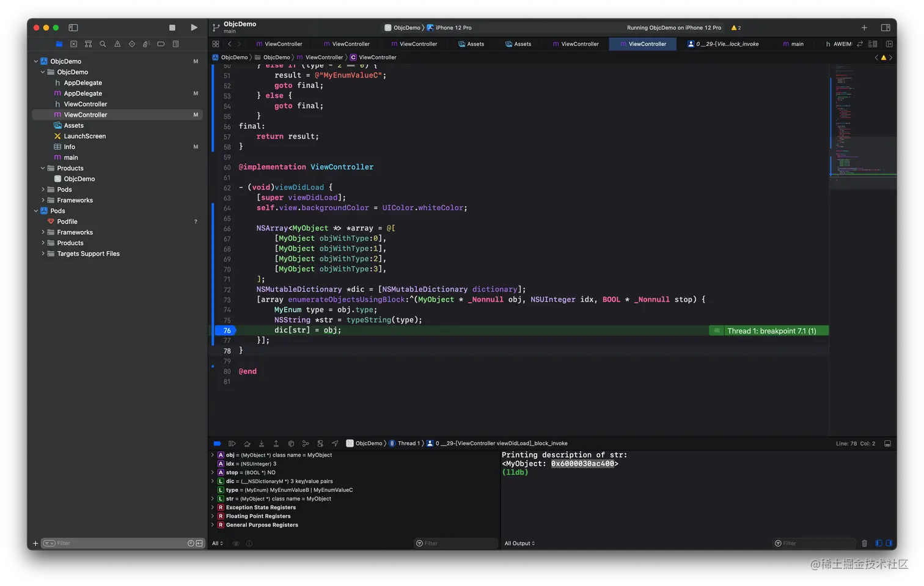Toggle the inspectors panel at top right
Image resolution: width=924 pixels, height=586 pixels.
[886, 27]
